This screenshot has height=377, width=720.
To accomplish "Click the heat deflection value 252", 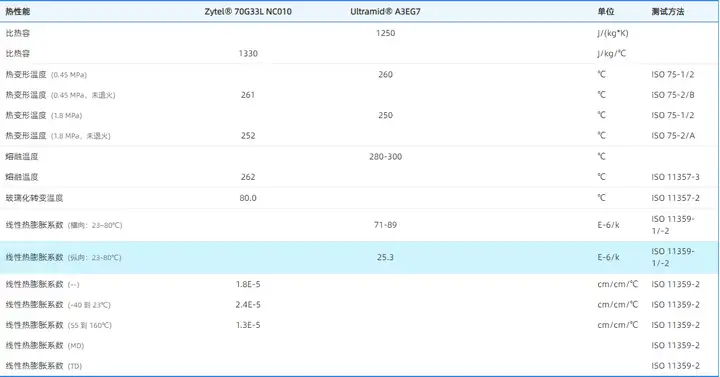I will (248, 135).
